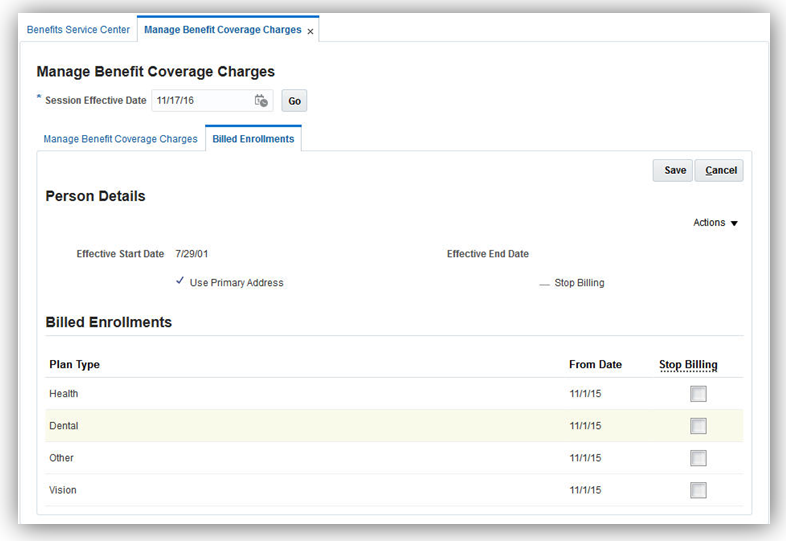Screen dimensions: 786x541
Task: Sort by the Stop Billing column header
Action: coord(688,365)
